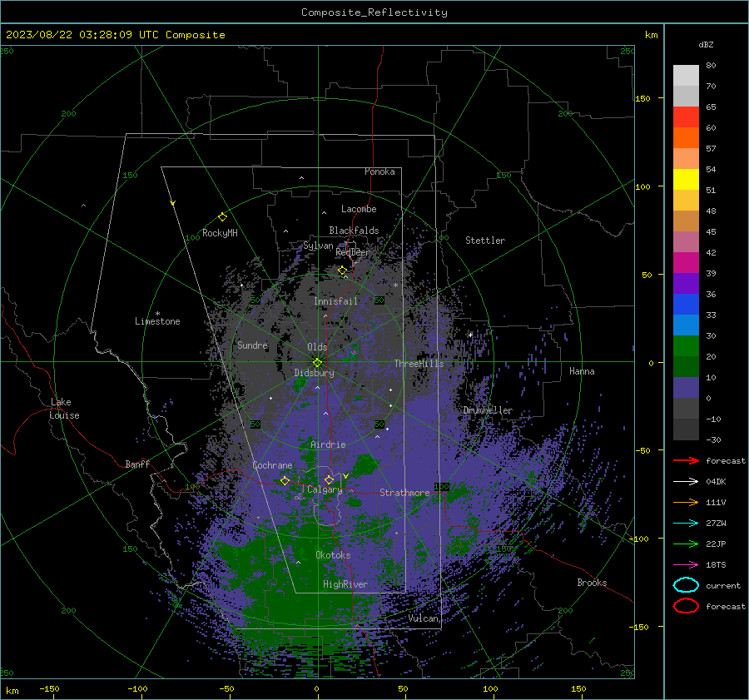This screenshot has height=700, width=749.
Task: Click the purple swatch between 39 and 36 dBZ
Action: (x=686, y=283)
